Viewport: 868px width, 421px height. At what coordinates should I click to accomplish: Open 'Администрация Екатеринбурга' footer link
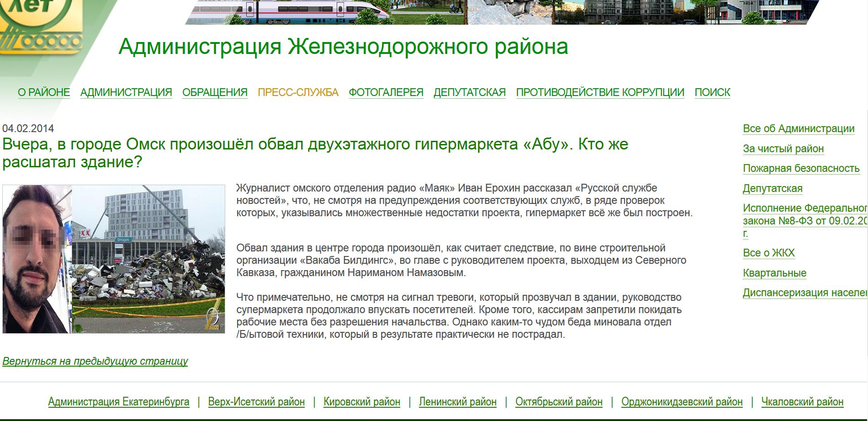pyautogui.click(x=119, y=402)
